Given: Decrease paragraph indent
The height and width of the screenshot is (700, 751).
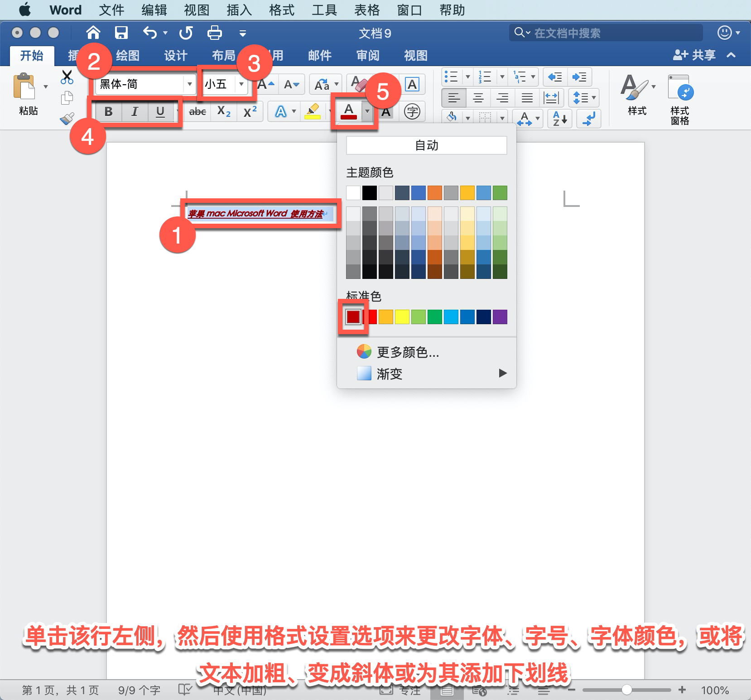Looking at the screenshot, I should click(555, 77).
